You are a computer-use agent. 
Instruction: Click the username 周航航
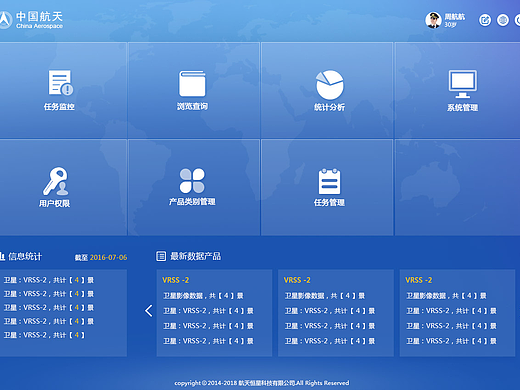[x=455, y=17]
